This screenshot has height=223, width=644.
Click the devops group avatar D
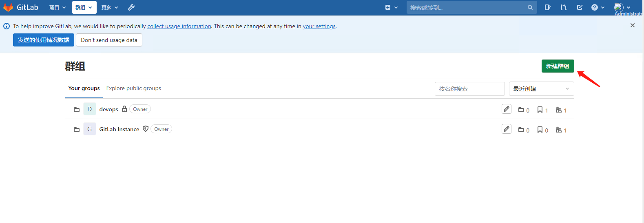[90, 109]
